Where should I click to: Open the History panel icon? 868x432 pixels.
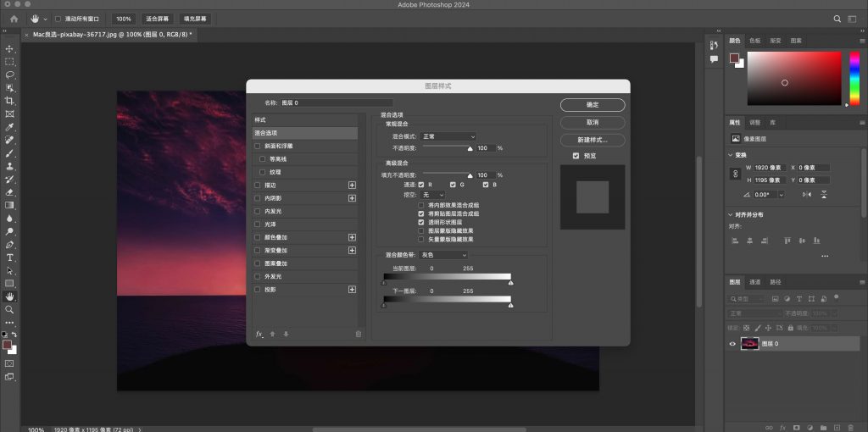tap(714, 46)
